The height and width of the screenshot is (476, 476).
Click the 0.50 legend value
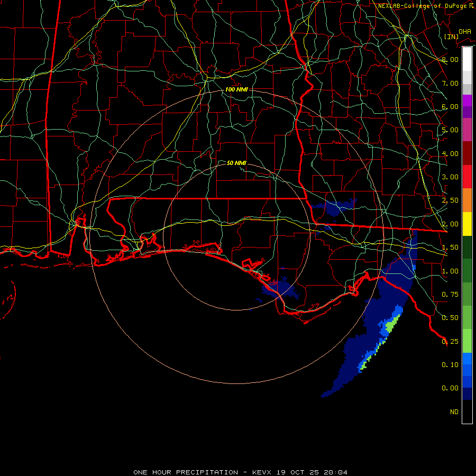(x=450, y=318)
